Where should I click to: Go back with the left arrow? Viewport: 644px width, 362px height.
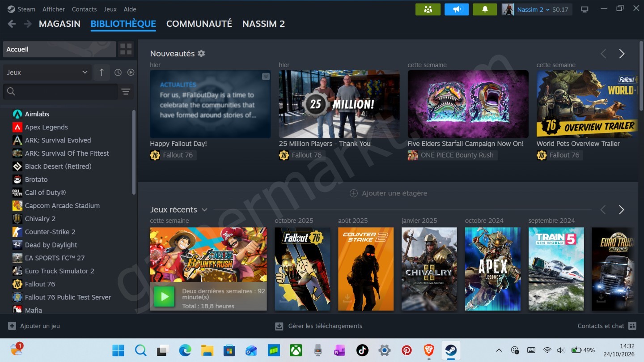(12, 24)
